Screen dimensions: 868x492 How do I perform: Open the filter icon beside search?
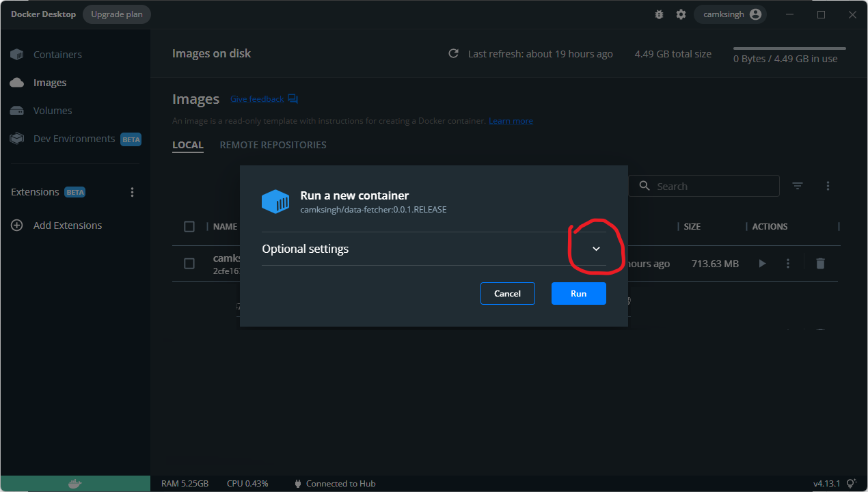coord(798,186)
